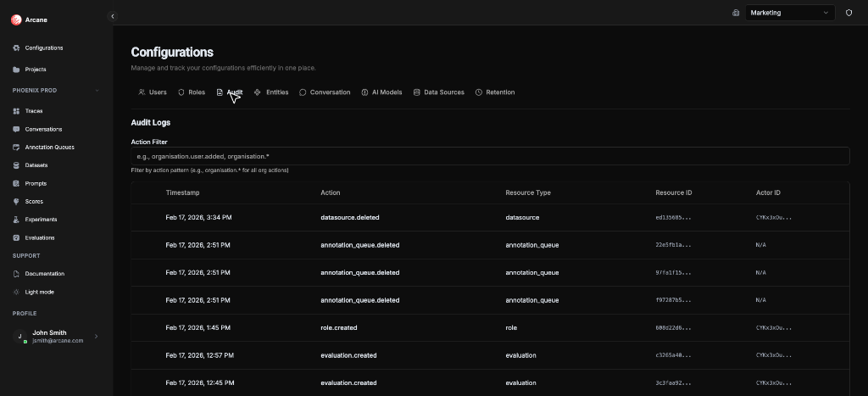Click timestamp Feb 17, 2026, 3:34 PM
This screenshot has height=396, width=868.
(198, 218)
